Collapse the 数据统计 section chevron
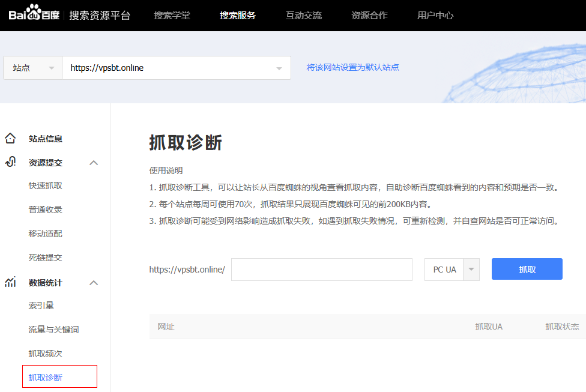This screenshot has width=586, height=392. pyautogui.click(x=94, y=283)
